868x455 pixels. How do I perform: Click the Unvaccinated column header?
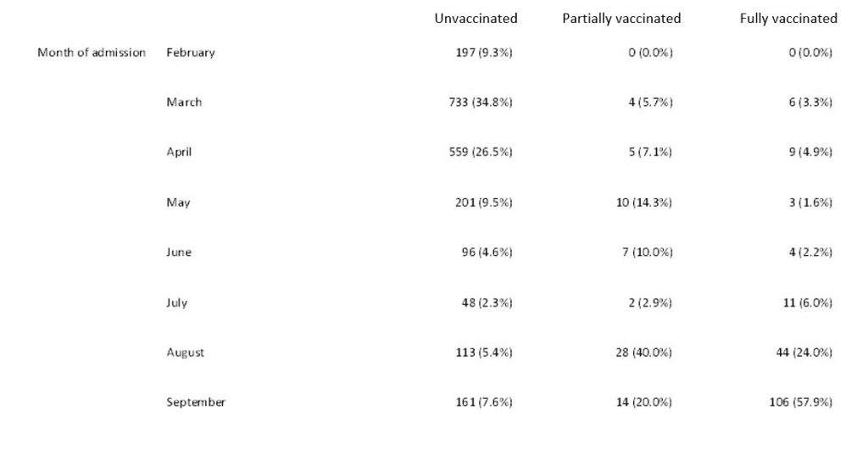[x=476, y=19]
